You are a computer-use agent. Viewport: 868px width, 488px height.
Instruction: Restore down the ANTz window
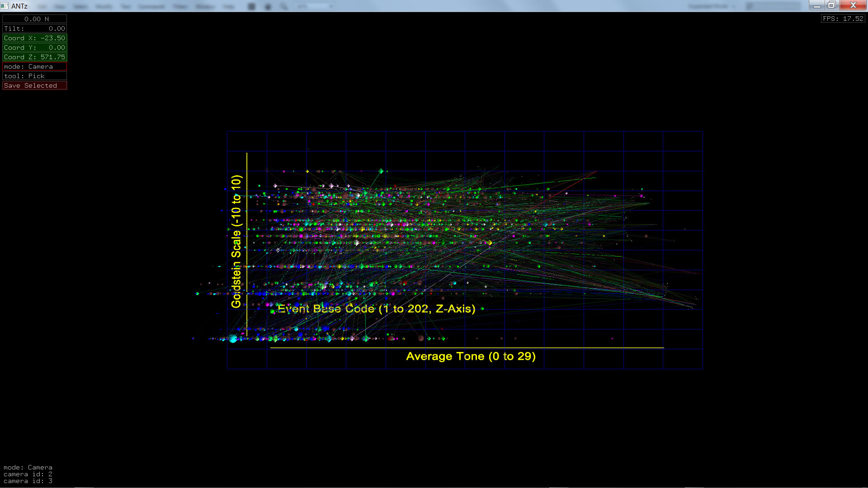(x=831, y=5)
